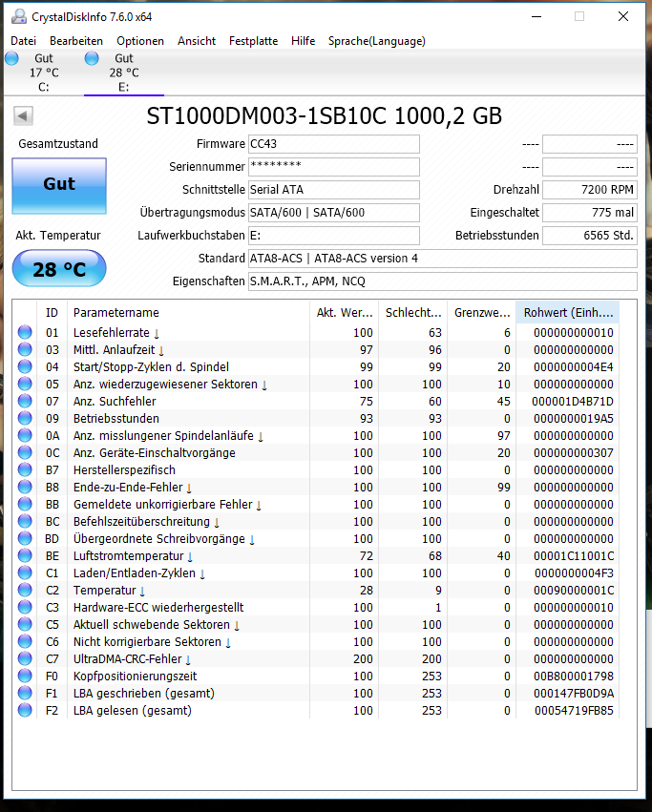
Task: Click the ID column header
Action: 52,313
